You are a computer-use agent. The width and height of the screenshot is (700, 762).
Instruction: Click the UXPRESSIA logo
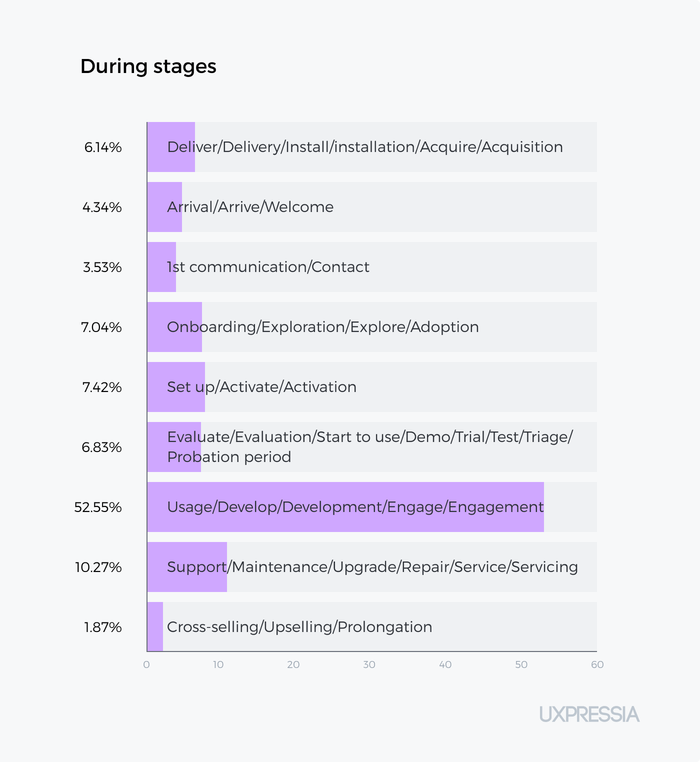[x=589, y=714]
